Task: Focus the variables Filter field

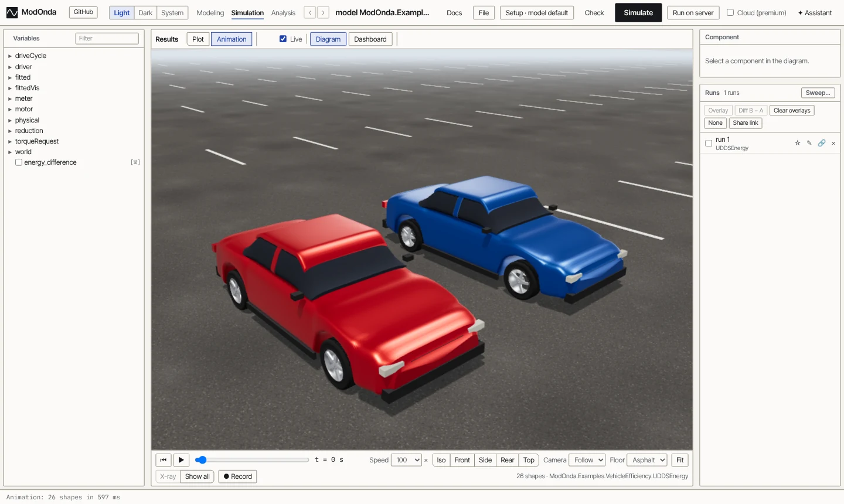Action: [107, 39]
